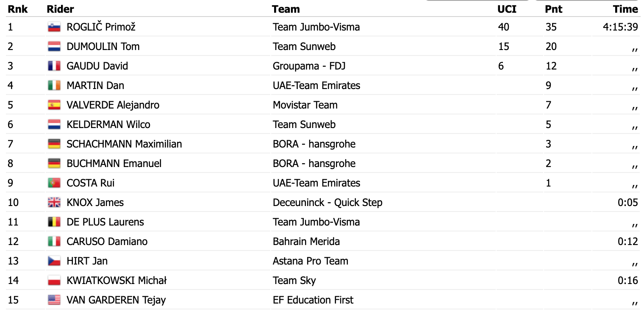The width and height of the screenshot is (644, 312).
Task: Click the Polish flag next to Kwiatkowski
Action: click(54, 281)
